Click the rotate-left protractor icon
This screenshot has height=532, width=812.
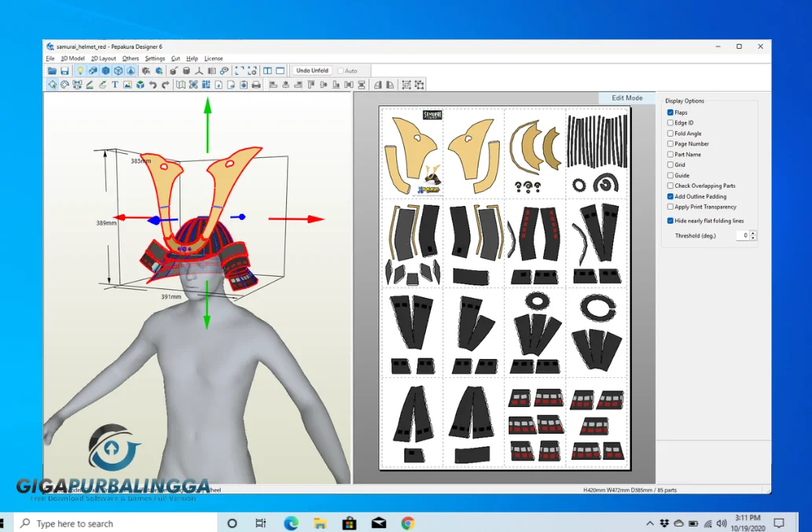[x=377, y=85]
